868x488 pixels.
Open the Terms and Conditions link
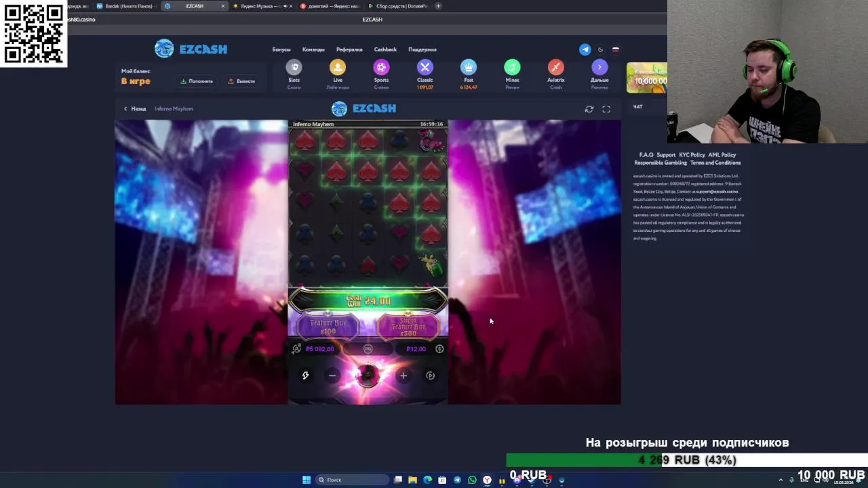715,163
